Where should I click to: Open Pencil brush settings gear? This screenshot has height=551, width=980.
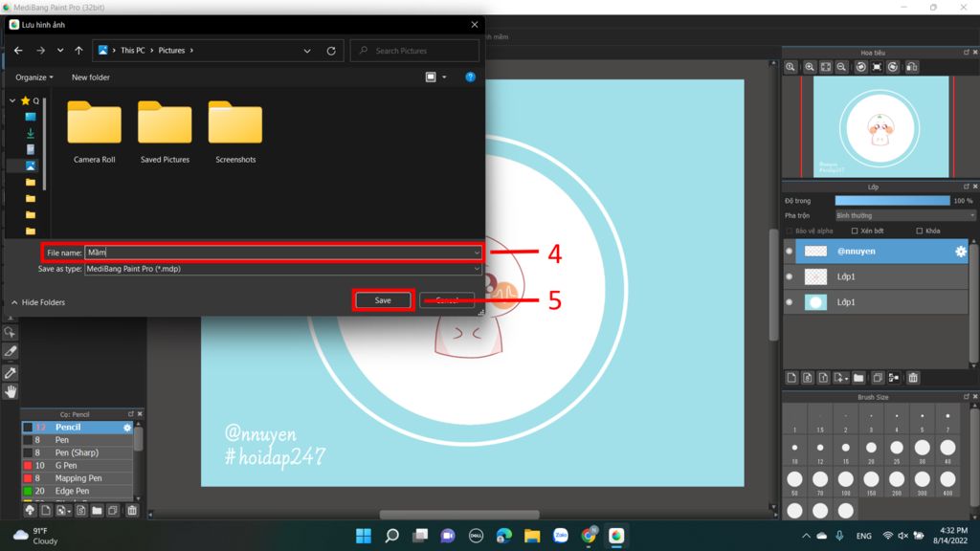(x=127, y=428)
